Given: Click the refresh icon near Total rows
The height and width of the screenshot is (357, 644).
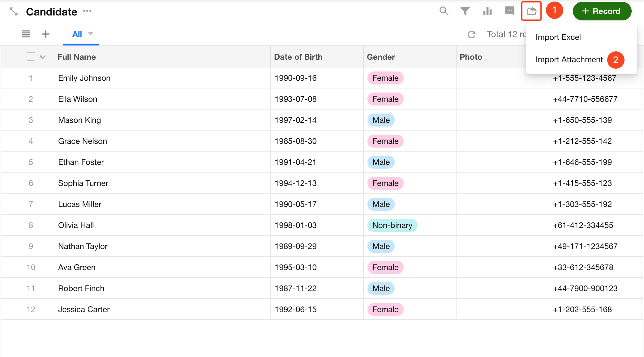Looking at the screenshot, I should coord(471,34).
